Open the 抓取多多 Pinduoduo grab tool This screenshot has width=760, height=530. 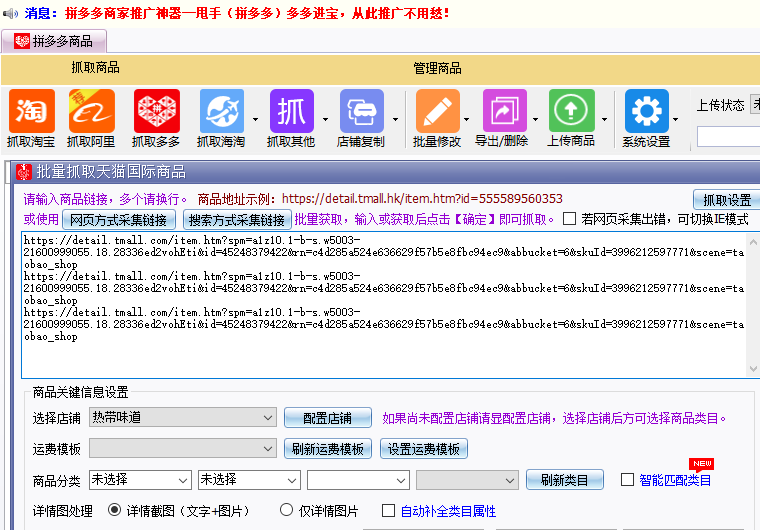(156, 118)
